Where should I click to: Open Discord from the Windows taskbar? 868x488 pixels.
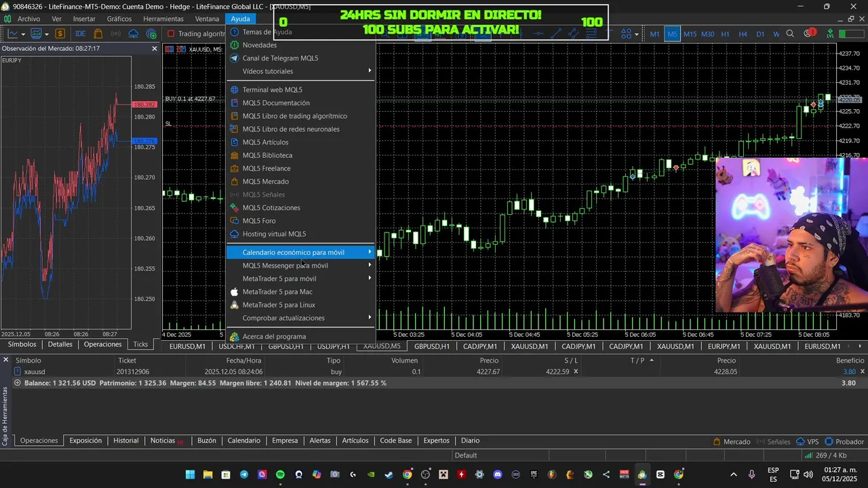498,474
